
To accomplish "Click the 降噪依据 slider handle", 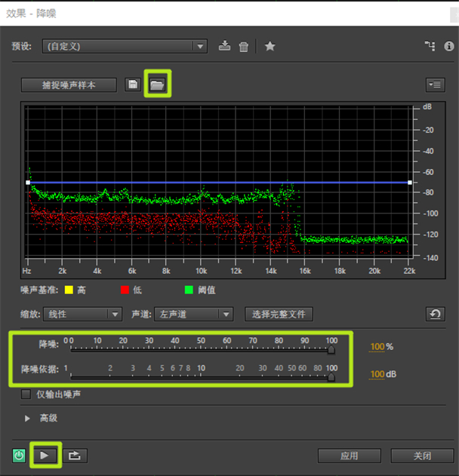I will pyautogui.click(x=331, y=377).
